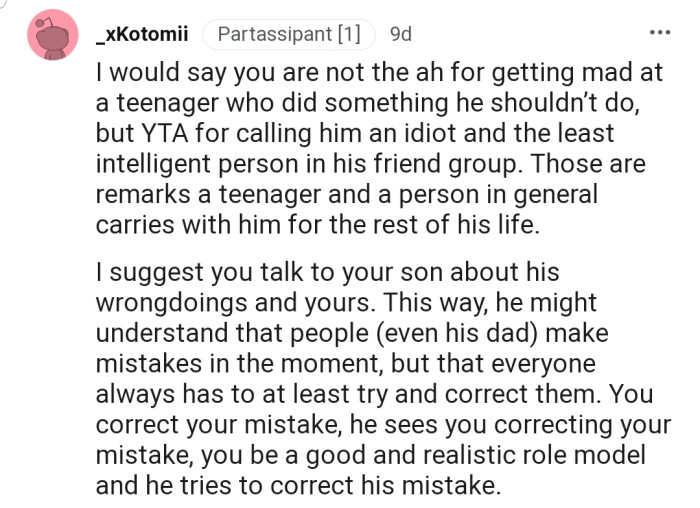The image size is (700, 508).
Task: Click the first paragraph starting "I would say"
Action: pos(370,148)
